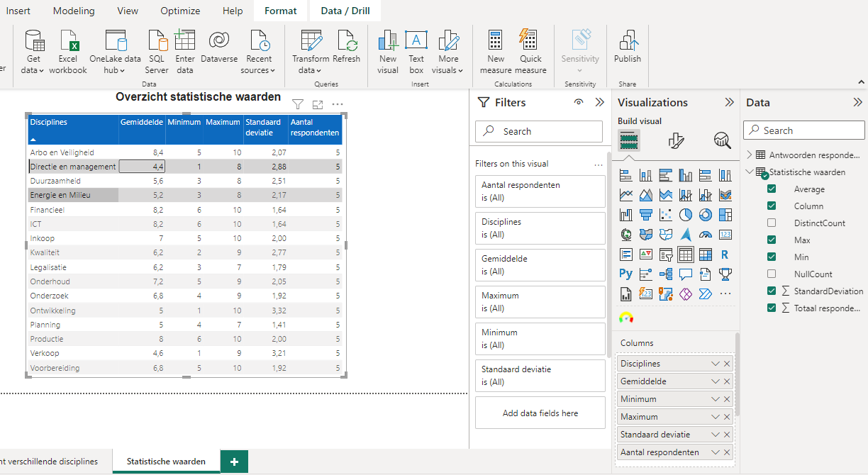Collapse the Visualizations pane
The width and height of the screenshot is (868, 475).
tap(730, 102)
